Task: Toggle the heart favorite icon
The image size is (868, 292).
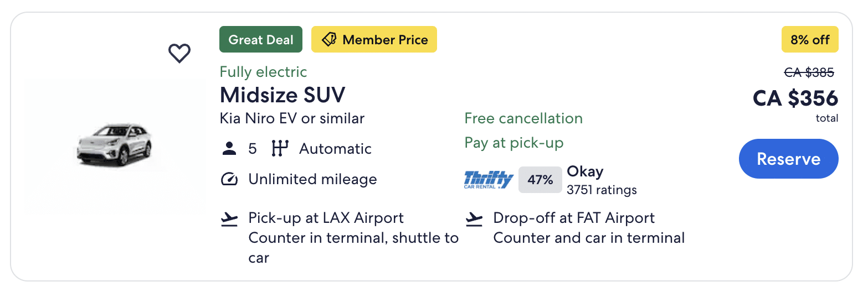Action: (179, 53)
